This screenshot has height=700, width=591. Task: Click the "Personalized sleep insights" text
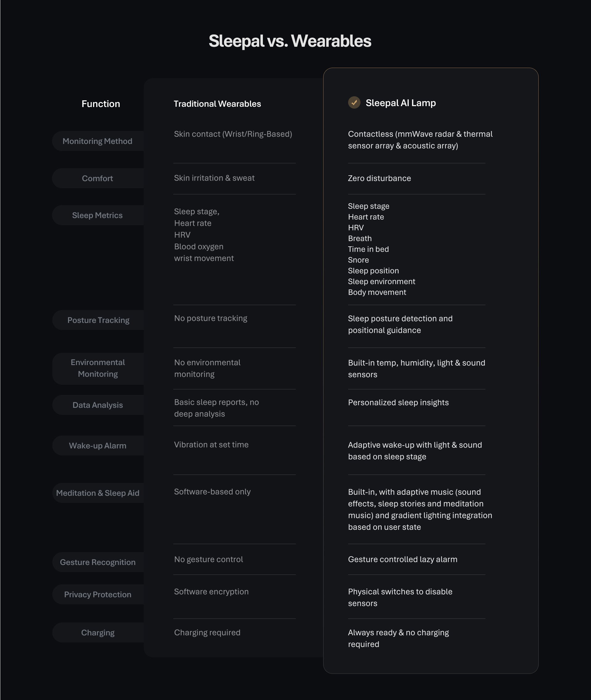pyautogui.click(x=398, y=402)
